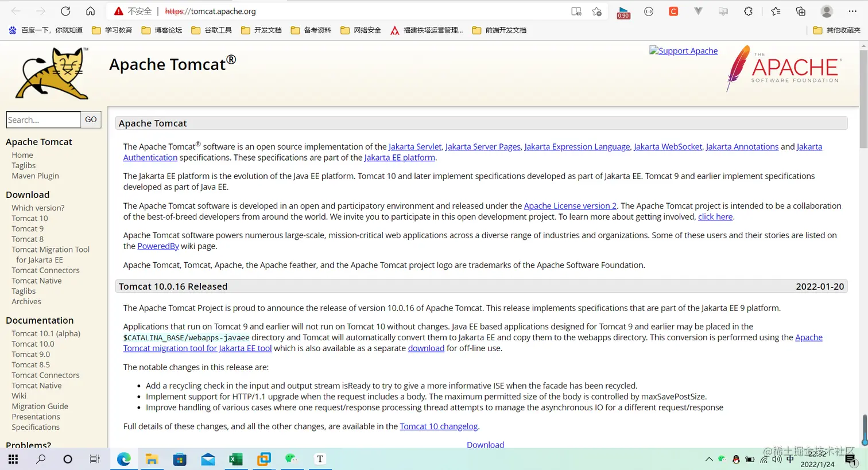Open the notification center icon
This screenshot has width=868, height=470.
point(851,459)
